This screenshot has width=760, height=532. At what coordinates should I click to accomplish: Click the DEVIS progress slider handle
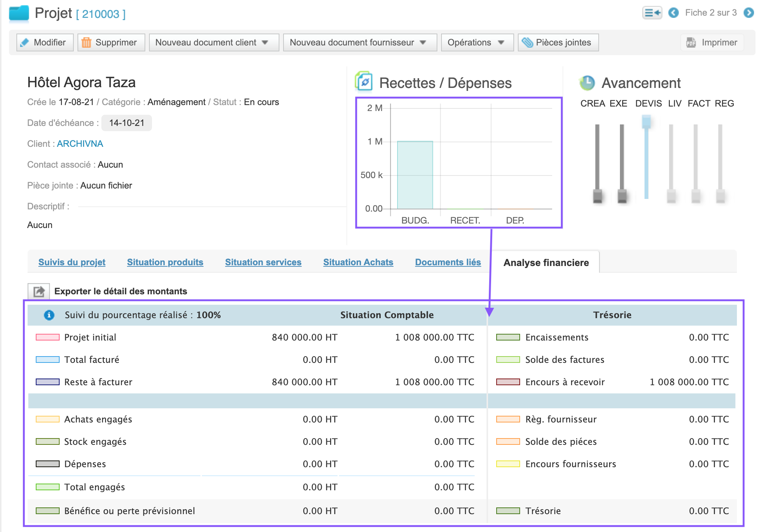pyautogui.click(x=646, y=122)
